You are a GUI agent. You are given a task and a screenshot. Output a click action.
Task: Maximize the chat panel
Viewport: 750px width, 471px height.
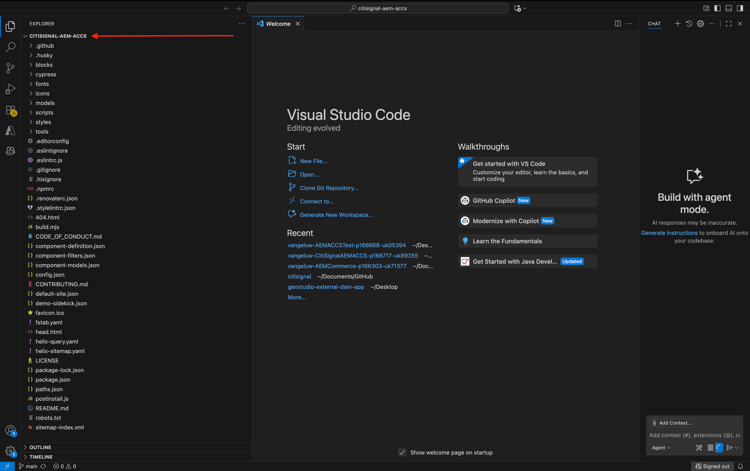point(728,23)
